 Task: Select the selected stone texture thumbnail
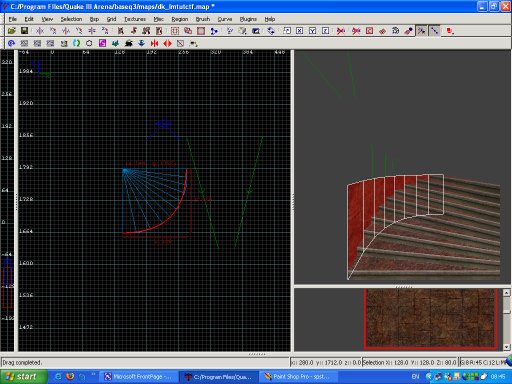click(431, 319)
